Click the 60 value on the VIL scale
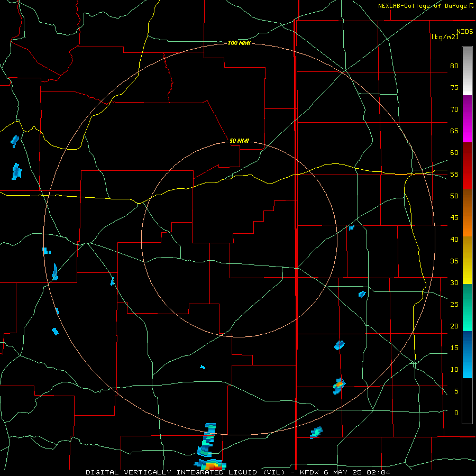 point(454,153)
